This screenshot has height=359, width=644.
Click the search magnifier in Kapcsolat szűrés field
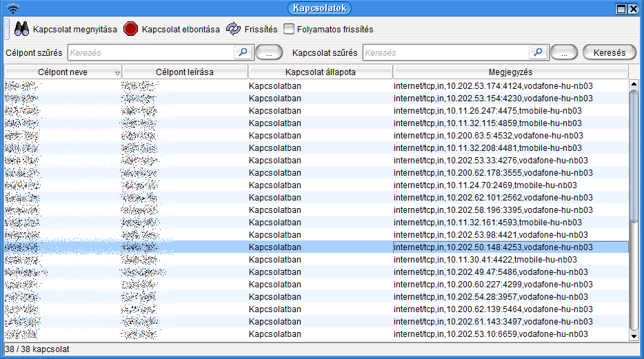click(x=538, y=52)
